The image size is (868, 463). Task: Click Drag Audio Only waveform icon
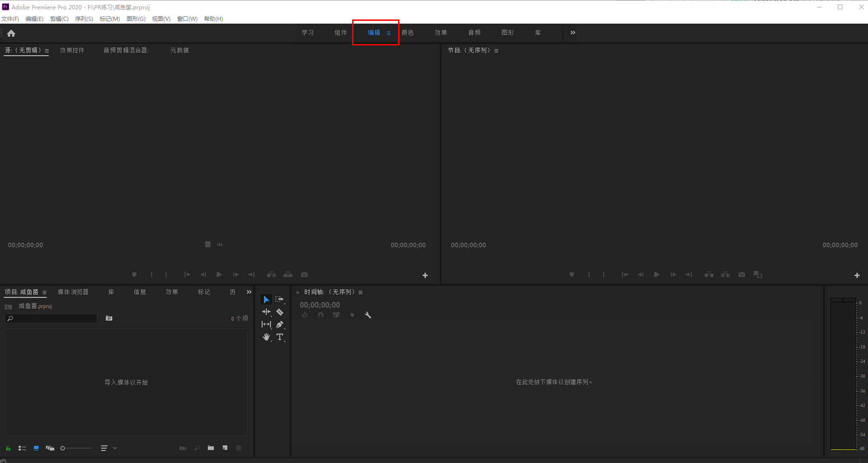coord(220,244)
